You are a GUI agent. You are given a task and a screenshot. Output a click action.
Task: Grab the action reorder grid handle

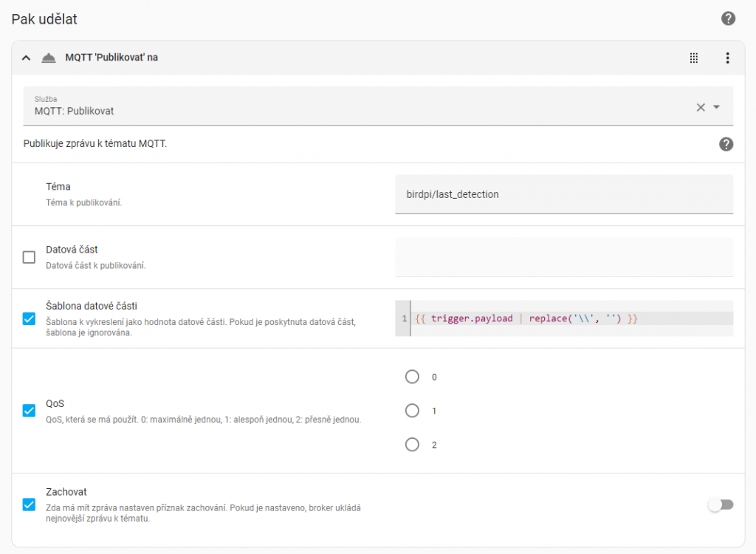693,58
